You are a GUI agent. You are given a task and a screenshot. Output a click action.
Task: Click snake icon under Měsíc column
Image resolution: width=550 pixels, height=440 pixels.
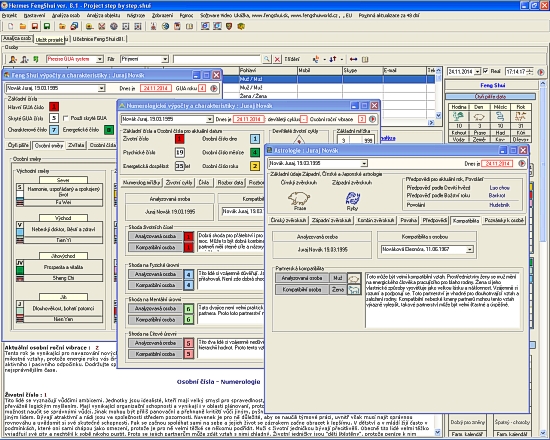click(500, 116)
